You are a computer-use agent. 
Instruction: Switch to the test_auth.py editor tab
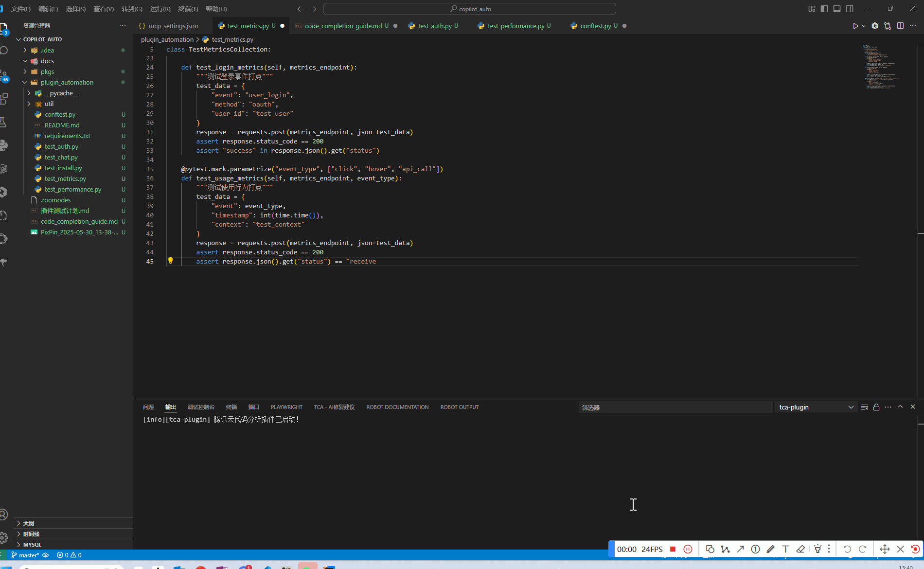click(x=434, y=26)
